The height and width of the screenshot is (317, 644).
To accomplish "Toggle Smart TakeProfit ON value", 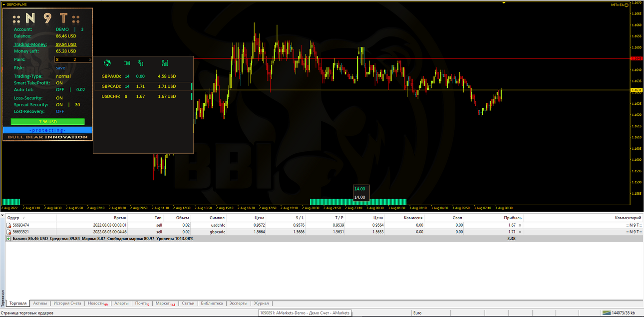I will click(59, 83).
